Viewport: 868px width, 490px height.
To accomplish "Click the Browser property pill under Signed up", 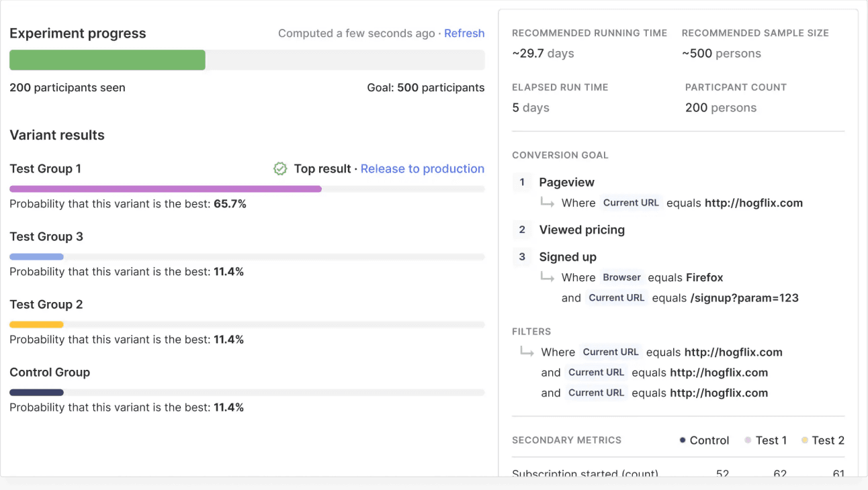I will coord(621,277).
